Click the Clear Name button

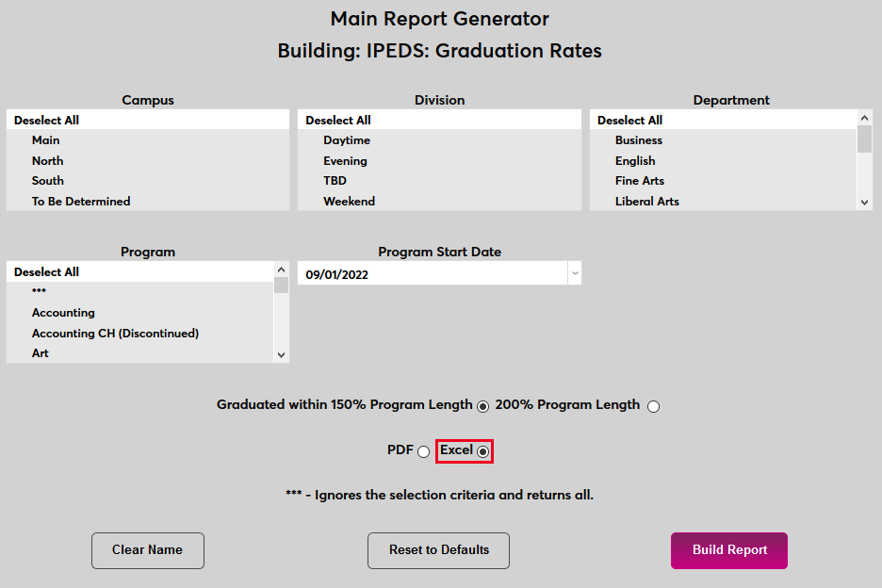point(147,550)
